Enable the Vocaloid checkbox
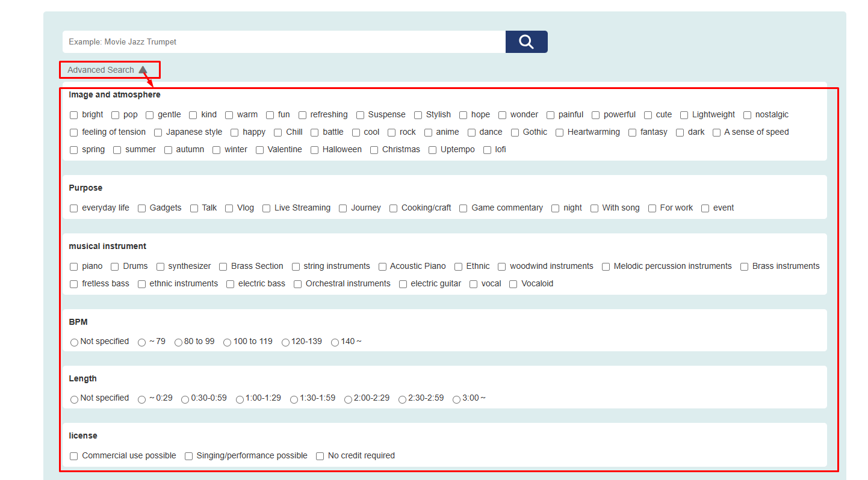The width and height of the screenshot is (868, 480). 513,284
